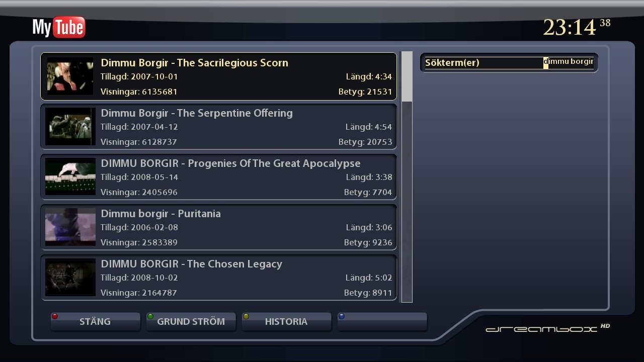Viewport: 644px width, 362px height.
Task: Open The Serpentine Offering video thumbnail
Action: pos(70,127)
